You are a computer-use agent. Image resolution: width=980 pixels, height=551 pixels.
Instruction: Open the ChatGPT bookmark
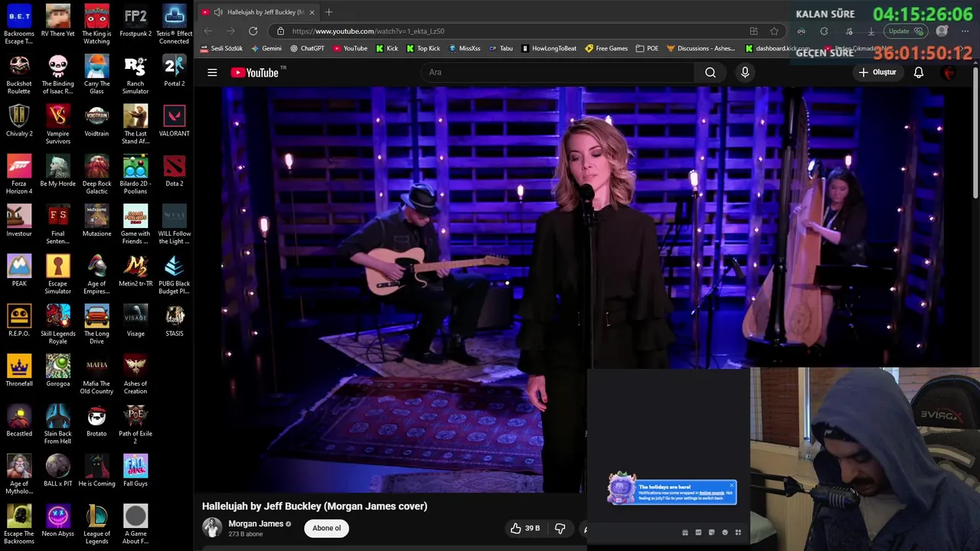click(x=307, y=48)
